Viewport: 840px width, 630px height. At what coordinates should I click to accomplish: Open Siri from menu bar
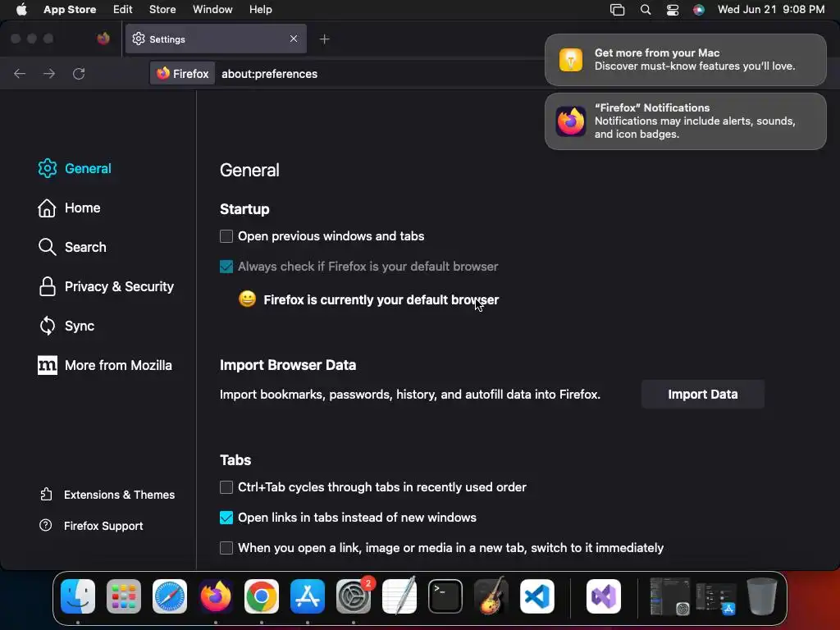[699, 10]
